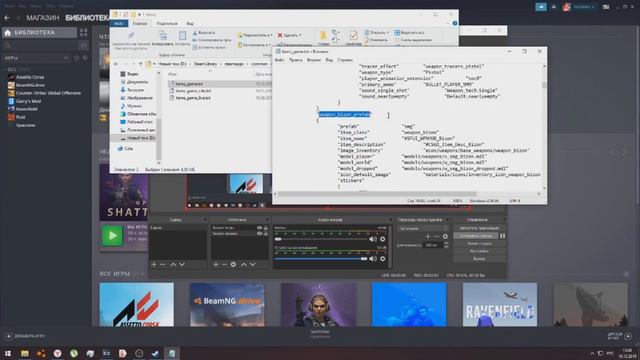The width and height of the screenshot is (640, 360).
Task: Open Файл menu in Notepad
Action: point(280,60)
